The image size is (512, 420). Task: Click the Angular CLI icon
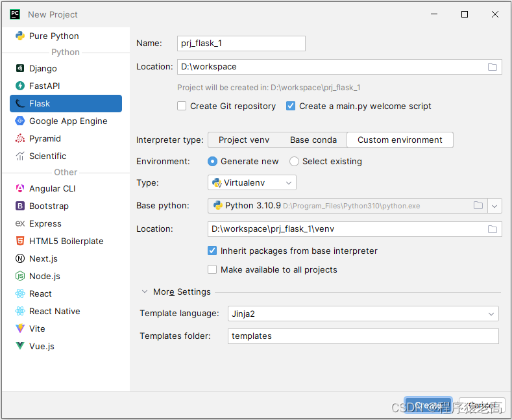point(20,188)
